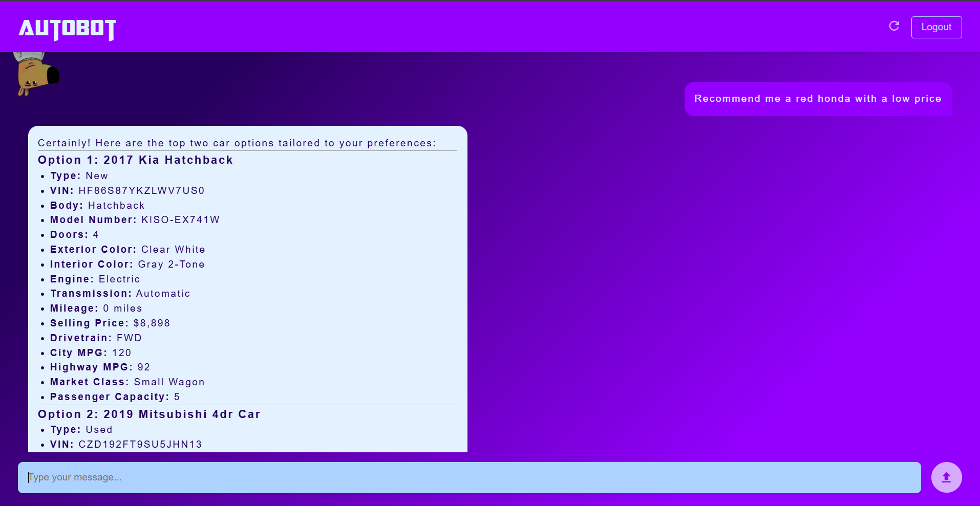Click heading 'Option 2: 2019 Mitsubishi 4dr Car'
Viewport: 980px width, 506px height.
click(x=149, y=414)
